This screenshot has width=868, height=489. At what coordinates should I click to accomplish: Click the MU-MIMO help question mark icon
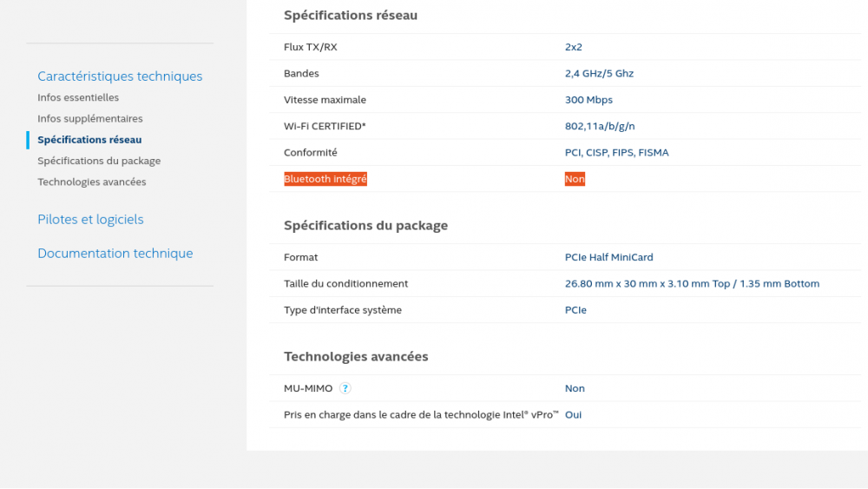point(345,389)
